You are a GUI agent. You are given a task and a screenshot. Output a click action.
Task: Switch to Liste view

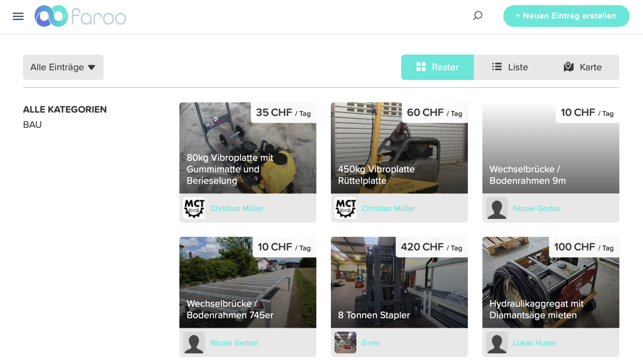pos(510,67)
